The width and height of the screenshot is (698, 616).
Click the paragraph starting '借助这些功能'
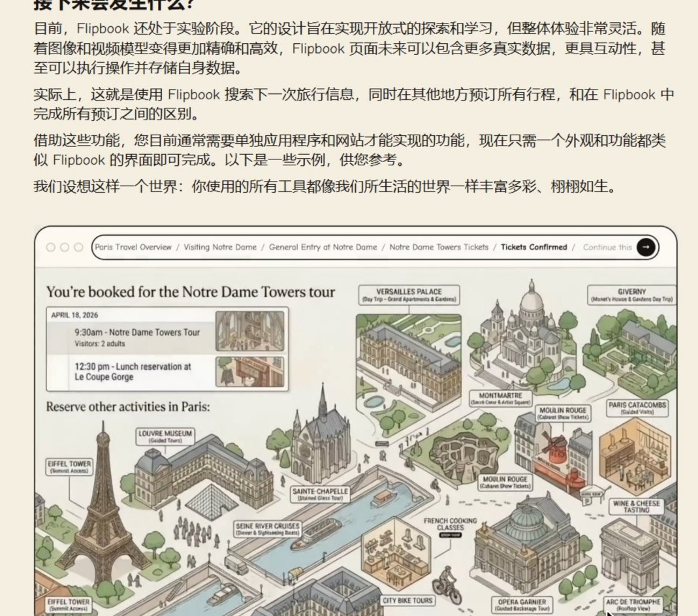pyautogui.click(x=349, y=150)
